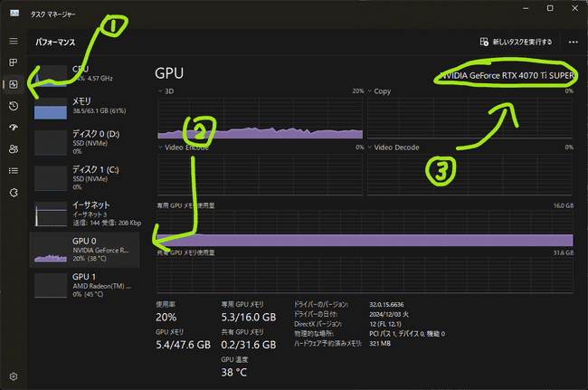Select GPU 1 AMD Radeon entry

coord(84,285)
